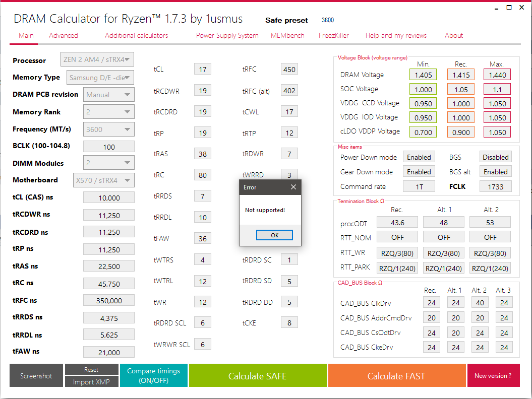Click the Import XMP button
Image resolution: width=532 pixels, height=399 pixels.
(91, 382)
